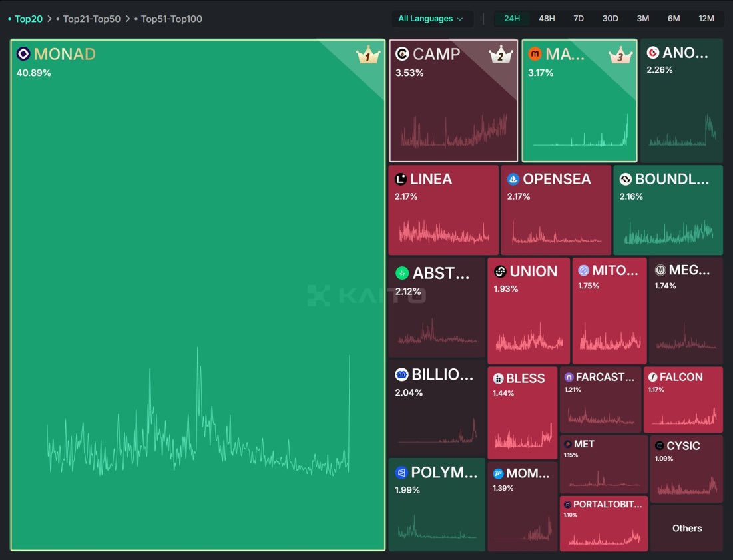The width and height of the screenshot is (733, 560).
Task: Click the BILLIO... blue logo icon
Action: point(401,374)
